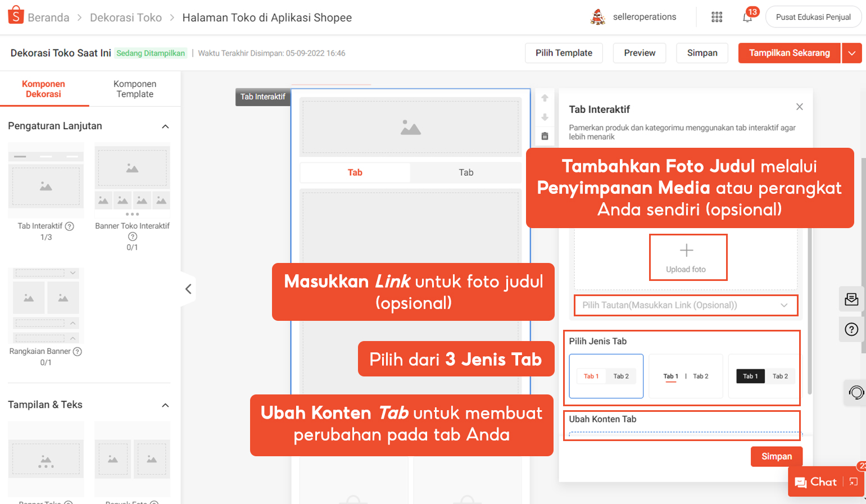
Task: Click the Shopee logo icon
Action: (16, 15)
